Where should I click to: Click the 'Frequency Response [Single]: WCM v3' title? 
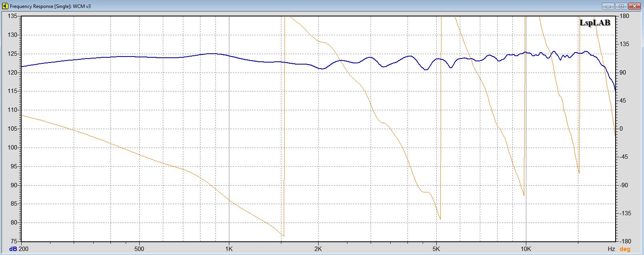(50, 6)
